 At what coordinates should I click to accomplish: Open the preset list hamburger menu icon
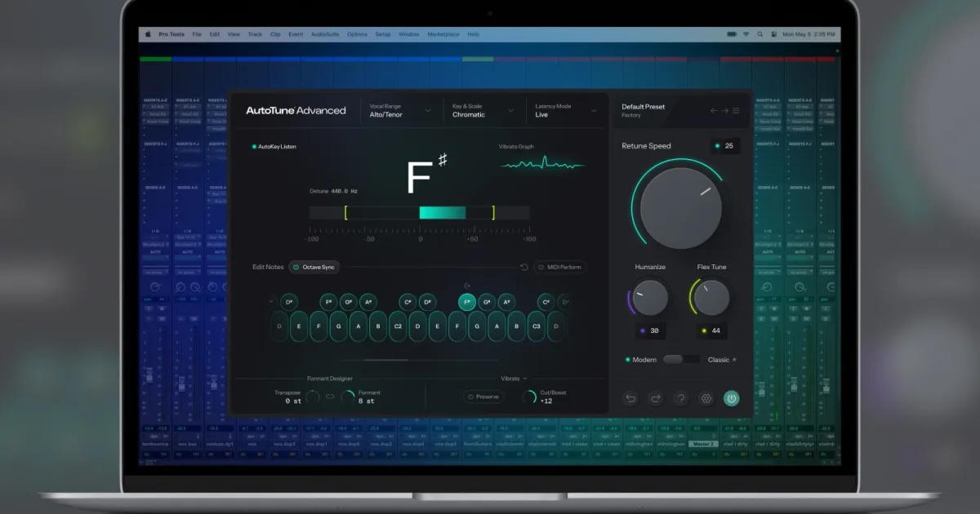[736, 111]
